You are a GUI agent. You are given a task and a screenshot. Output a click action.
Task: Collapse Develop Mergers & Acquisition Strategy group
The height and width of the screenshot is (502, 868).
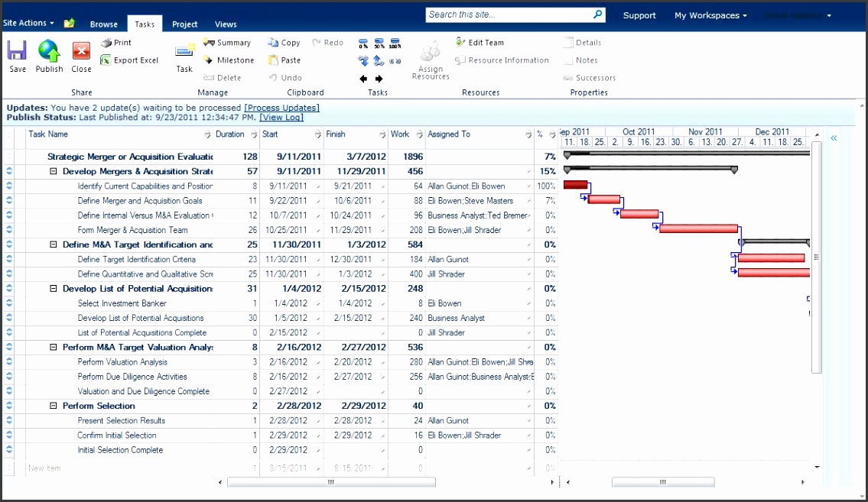coord(53,171)
